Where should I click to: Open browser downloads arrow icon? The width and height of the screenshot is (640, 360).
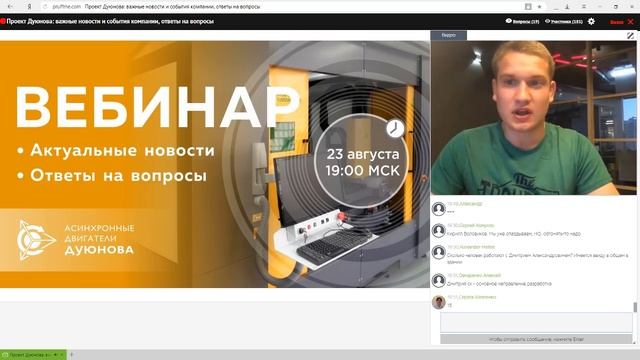tap(567, 7)
